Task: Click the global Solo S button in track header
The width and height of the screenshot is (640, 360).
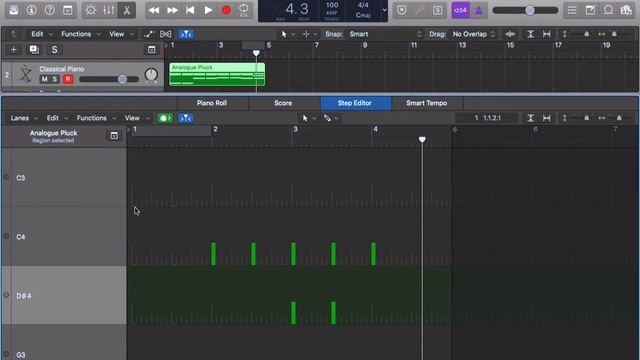Action: coord(54,50)
